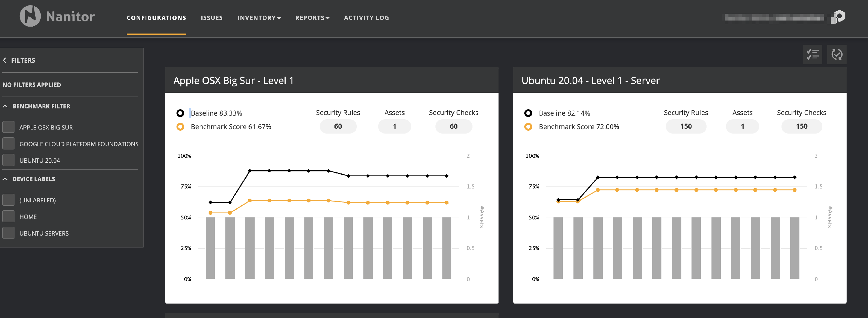Click the Apple OSX Big Sur - Level 1 title

pos(233,80)
